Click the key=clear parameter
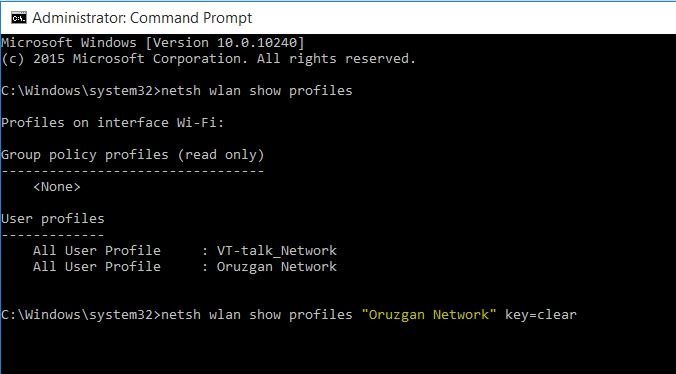Screen dimensions: 676x374 click(x=541, y=315)
